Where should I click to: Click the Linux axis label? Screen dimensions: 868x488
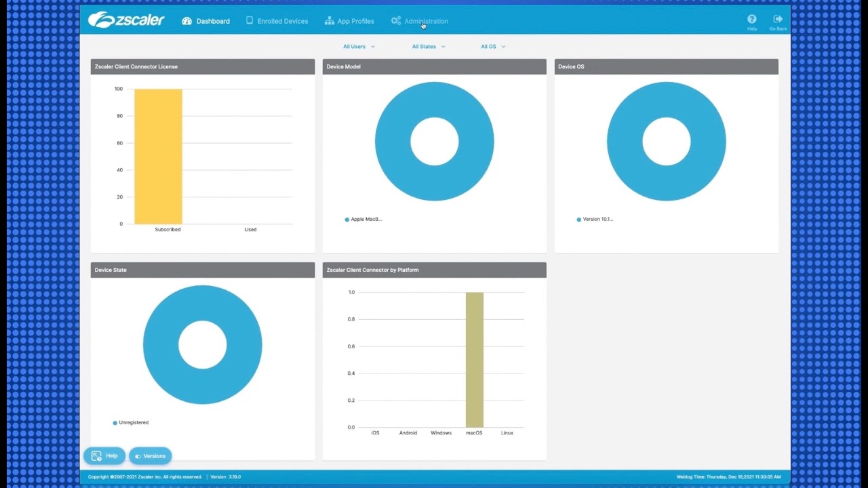coord(507,433)
